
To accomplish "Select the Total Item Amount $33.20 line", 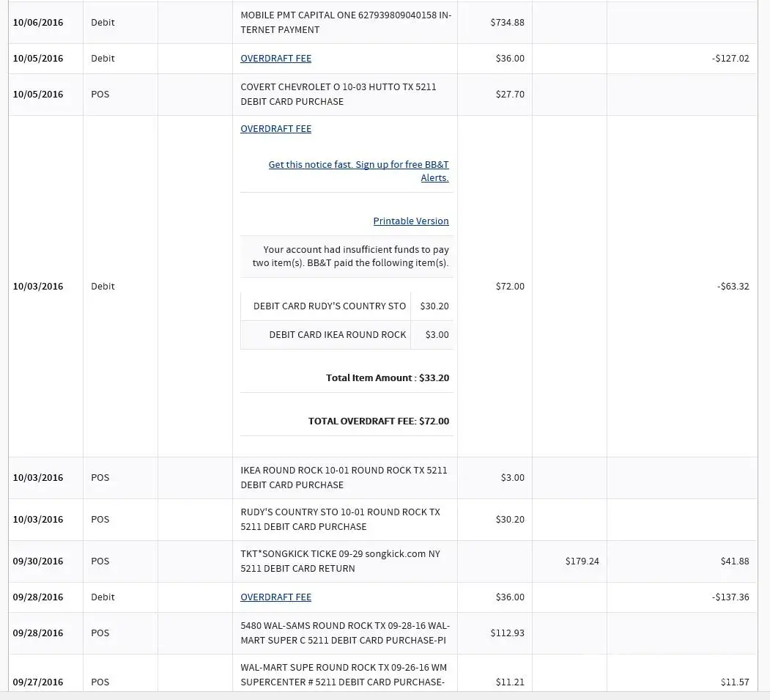I will (387, 378).
